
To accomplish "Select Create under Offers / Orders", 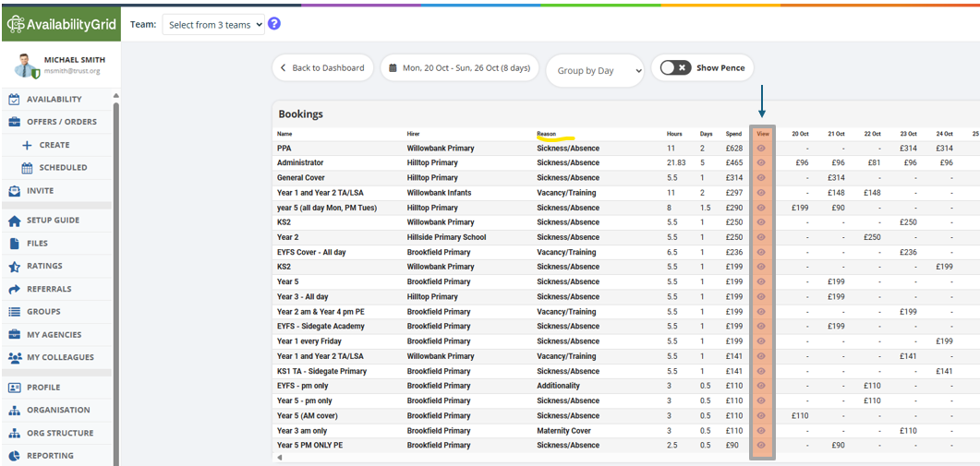I will pyautogui.click(x=54, y=145).
